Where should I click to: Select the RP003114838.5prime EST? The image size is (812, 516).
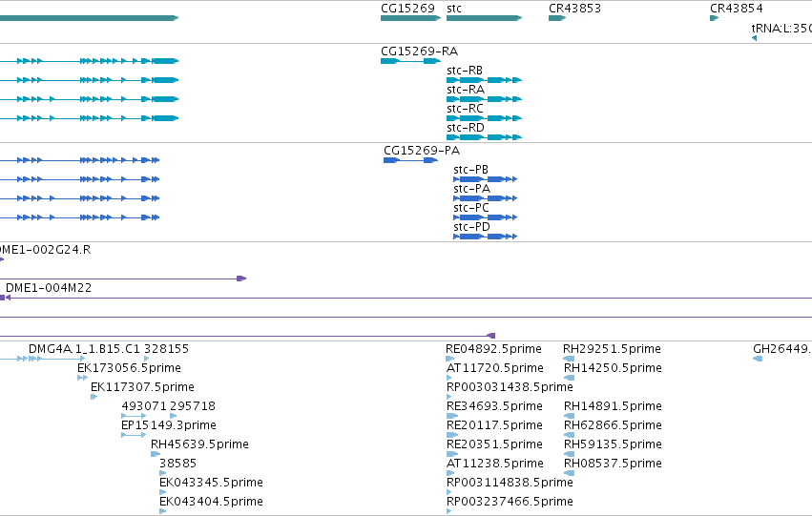click(448, 492)
